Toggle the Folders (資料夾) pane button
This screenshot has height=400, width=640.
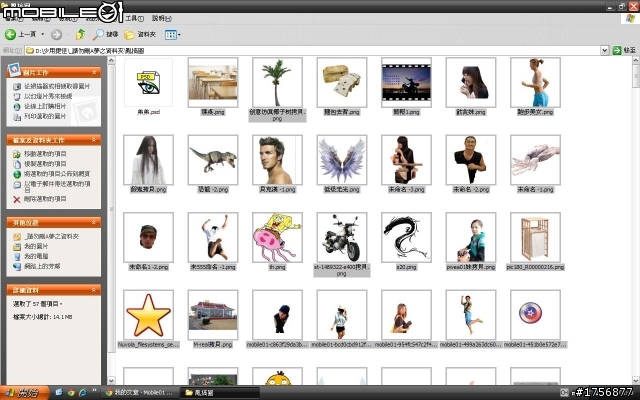pyautogui.click(x=140, y=35)
